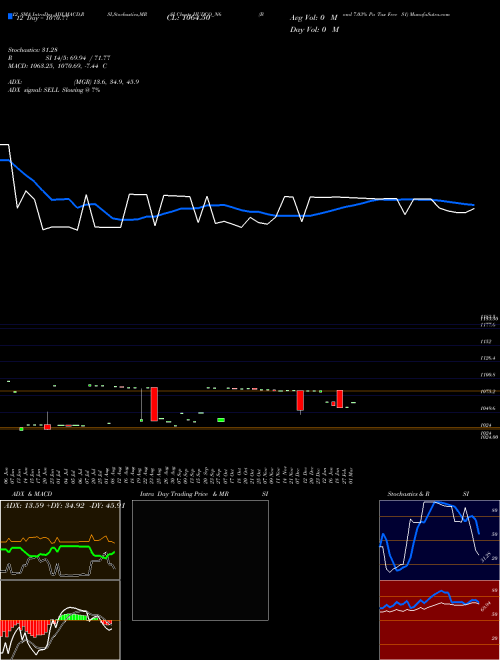This screenshot has height=660, width=500.
Task: Click the 'Stochastics: 31.28' reading
Action: (x=32, y=50)
